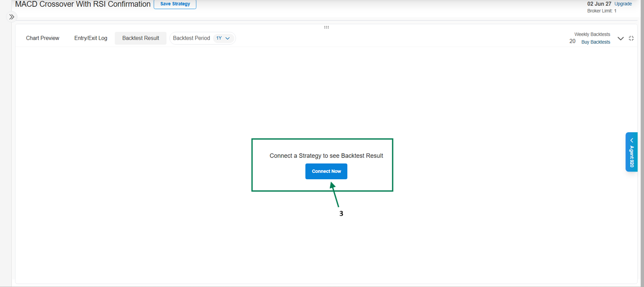This screenshot has height=287, width=644.
Task: Click the Weekly Backtests label
Action: (592, 34)
